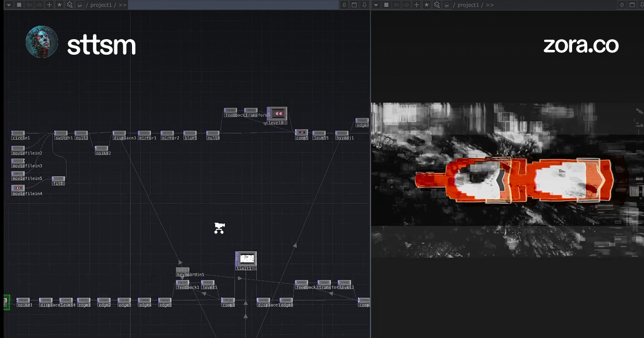The height and width of the screenshot is (338, 644).
Task: Expand the left pane's down-arrow split menu
Action: pyautogui.click(x=364, y=5)
